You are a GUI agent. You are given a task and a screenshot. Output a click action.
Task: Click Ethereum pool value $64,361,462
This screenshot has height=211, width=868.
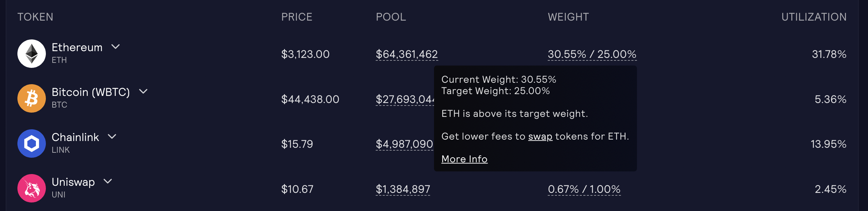[x=407, y=54]
